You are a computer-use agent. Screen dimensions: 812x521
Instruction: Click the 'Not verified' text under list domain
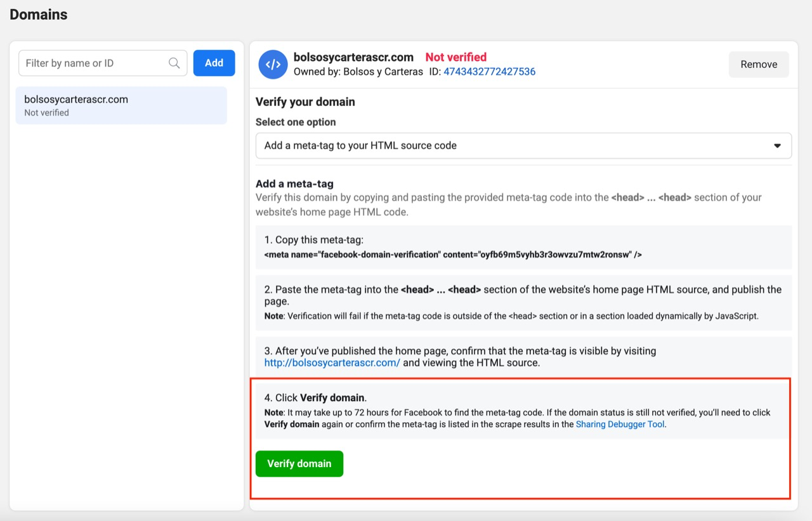click(46, 112)
